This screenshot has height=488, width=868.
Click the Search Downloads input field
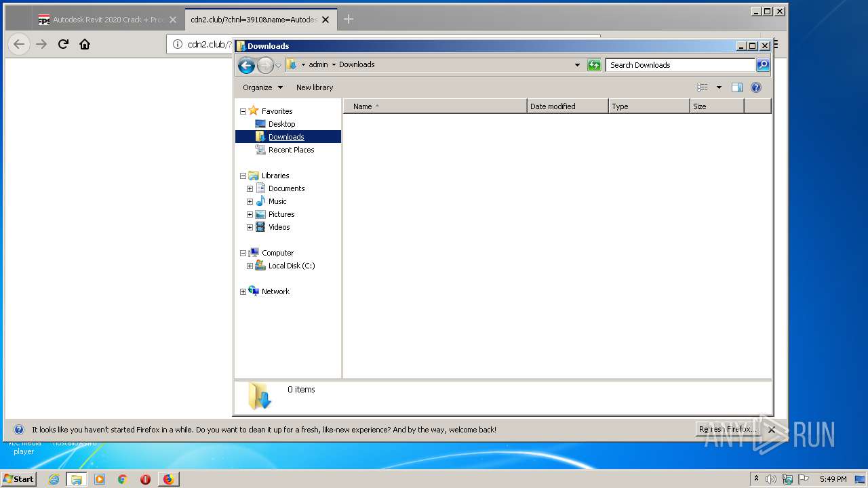(680, 65)
